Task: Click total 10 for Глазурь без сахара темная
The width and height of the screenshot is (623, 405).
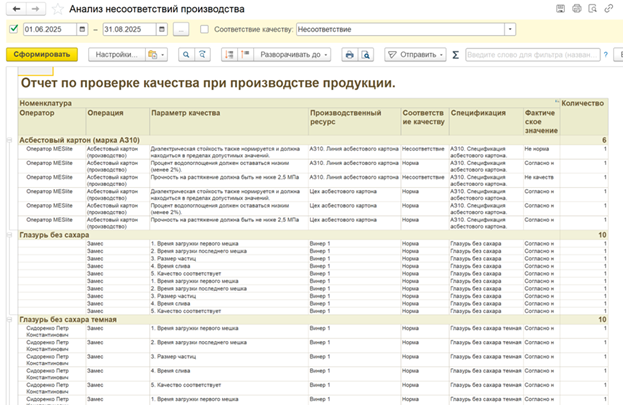Action: tap(602, 320)
